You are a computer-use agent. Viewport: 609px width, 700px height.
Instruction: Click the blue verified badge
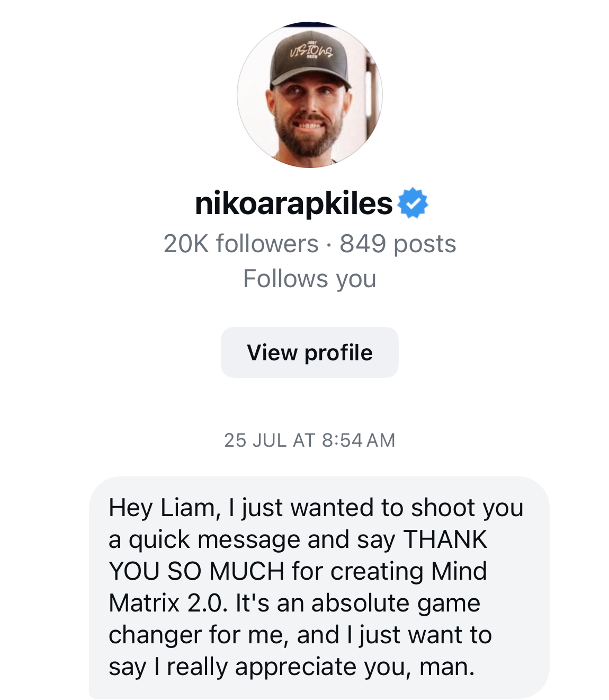point(413,203)
